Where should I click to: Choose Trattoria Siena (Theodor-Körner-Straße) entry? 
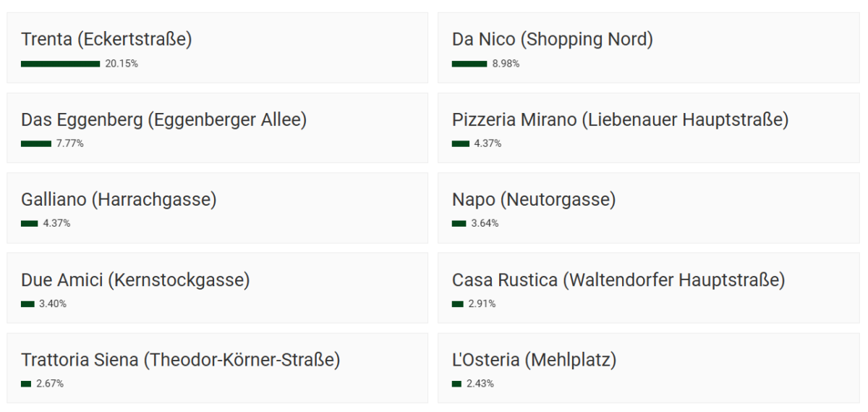pos(217,368)
